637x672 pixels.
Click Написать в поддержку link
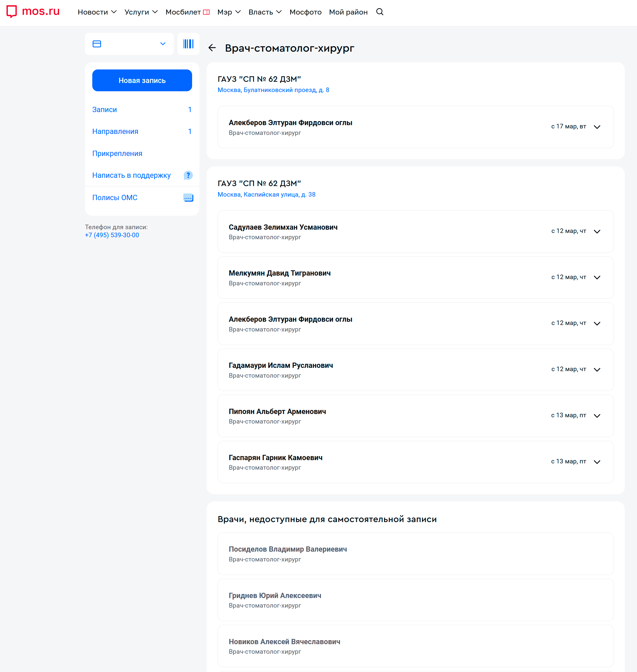[x=131, y=175]
